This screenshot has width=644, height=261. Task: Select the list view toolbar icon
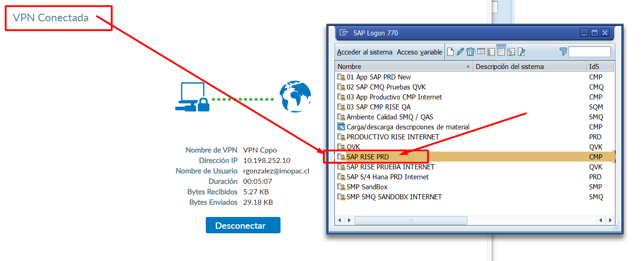point(491,52)
